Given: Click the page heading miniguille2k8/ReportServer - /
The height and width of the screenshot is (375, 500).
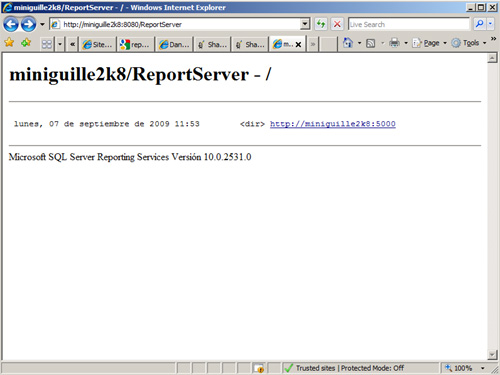Looking at the screenshot, I should point(140,74).
